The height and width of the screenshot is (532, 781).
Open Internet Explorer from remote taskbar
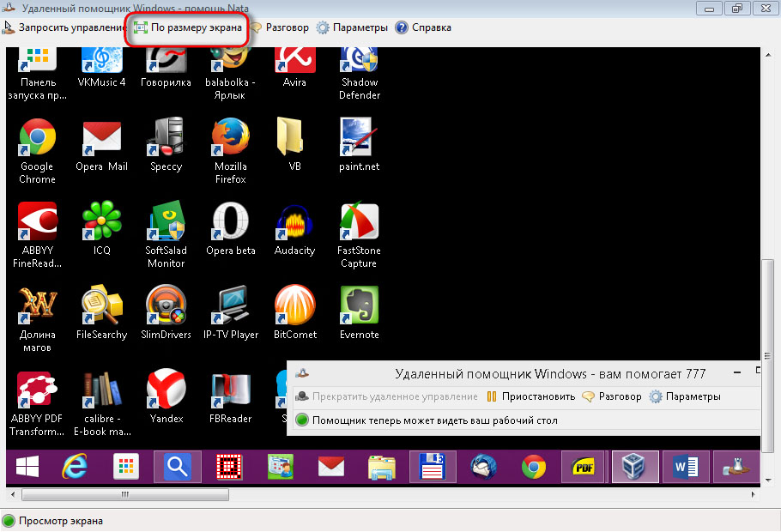tap(75, 468)
